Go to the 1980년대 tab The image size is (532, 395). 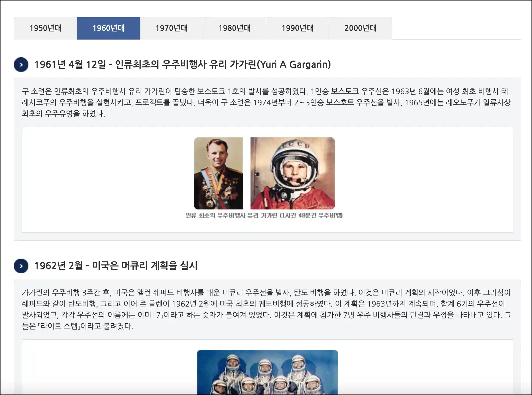point(235,28)
